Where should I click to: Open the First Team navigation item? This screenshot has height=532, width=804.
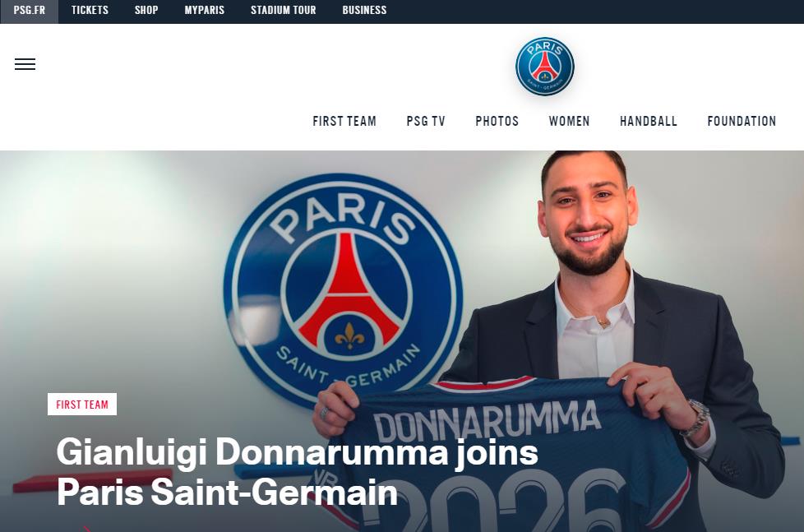coord(344,121)
